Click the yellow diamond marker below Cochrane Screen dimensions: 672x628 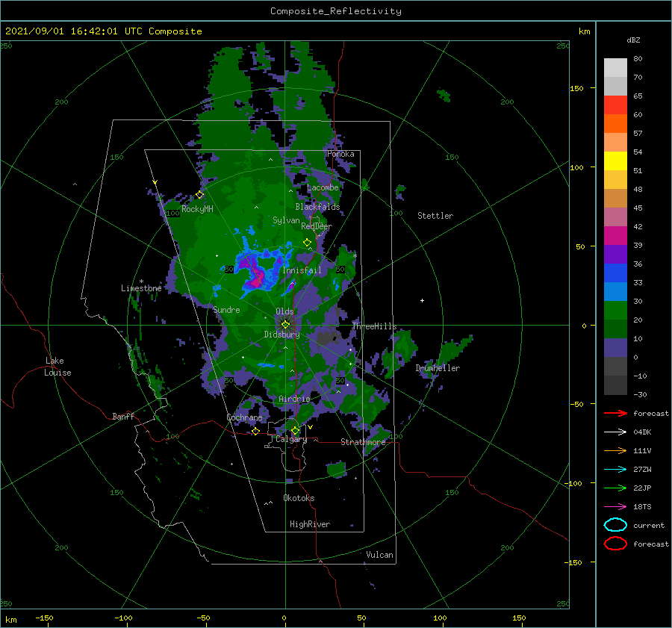pyautogui.click(x=255, y=432)
